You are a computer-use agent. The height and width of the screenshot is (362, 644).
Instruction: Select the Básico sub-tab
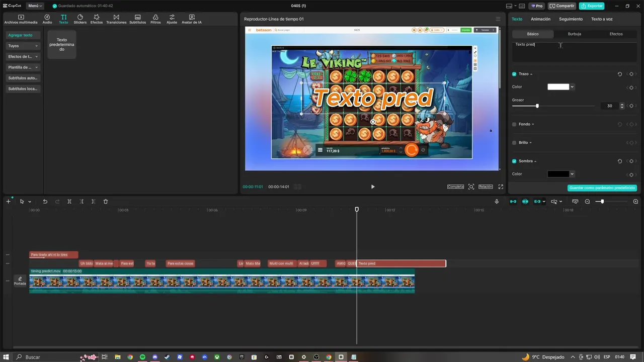[x=533, y=34]
